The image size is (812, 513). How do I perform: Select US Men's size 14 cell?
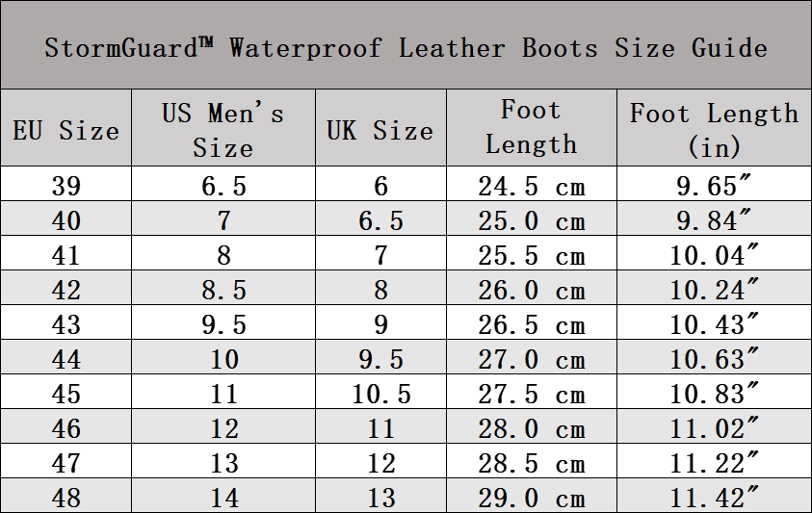[x=223, y=496]
